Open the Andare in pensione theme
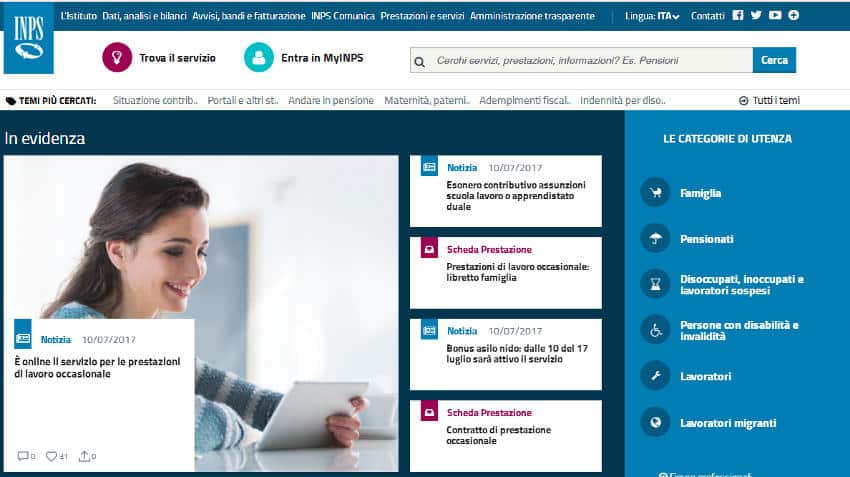The height and width of the screenshot is (477, 850). click(x=331, y=100)
